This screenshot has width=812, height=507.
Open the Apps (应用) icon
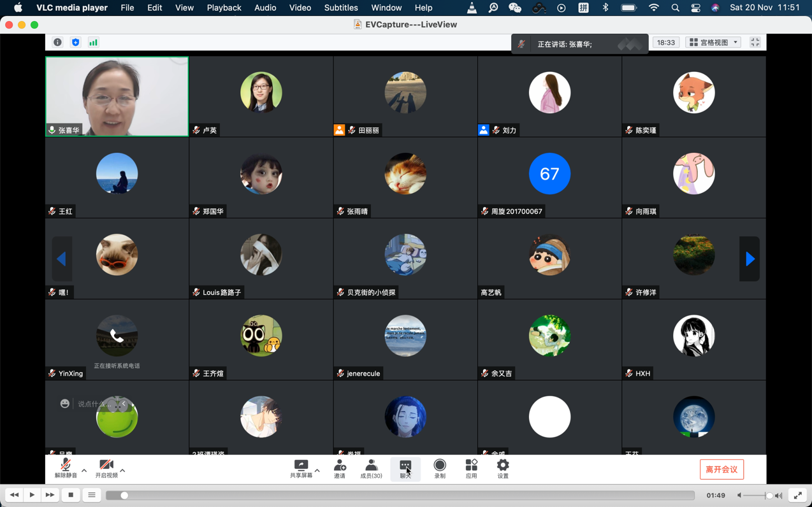tap(471, 468)
